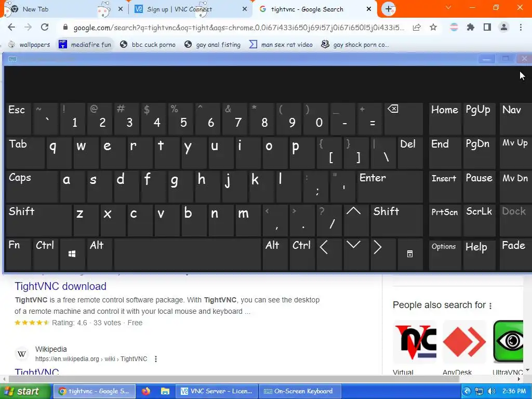This screenshot has height=399, width=532.
Task: Toggle the right Ctrl key
Action: click(302, 254)
